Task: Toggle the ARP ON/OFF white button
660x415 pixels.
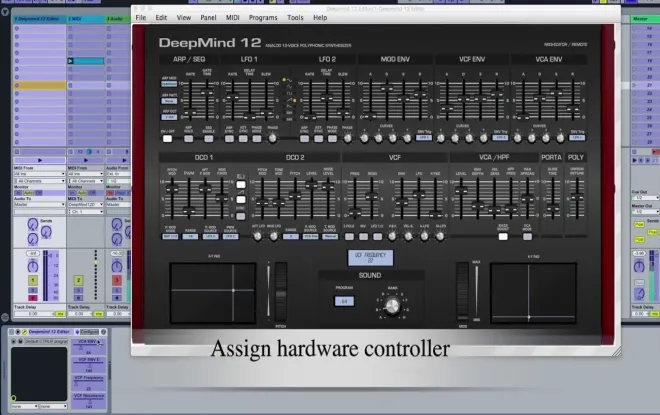Action: (x=168, y=138)
